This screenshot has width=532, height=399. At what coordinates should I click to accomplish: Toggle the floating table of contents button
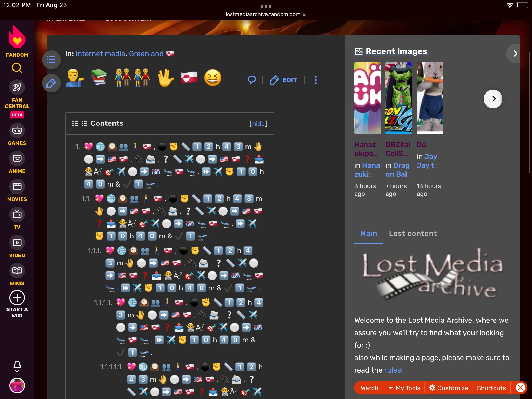(51, 60)
